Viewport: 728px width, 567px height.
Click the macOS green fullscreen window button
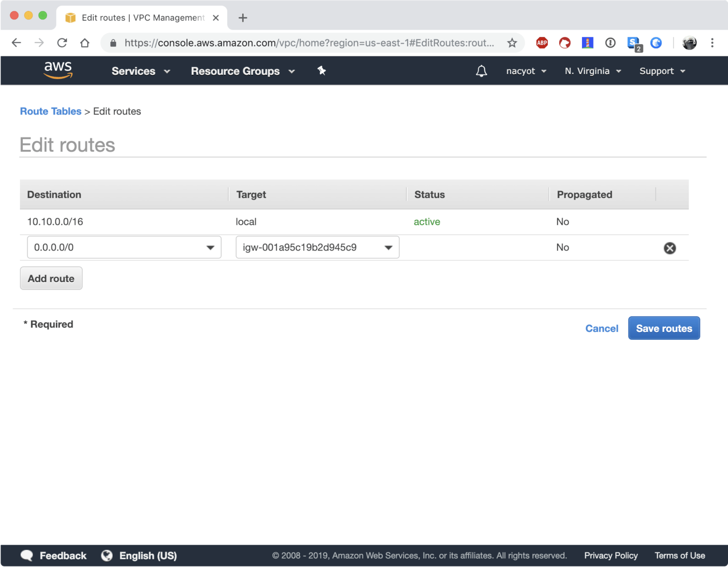pyautogui.click(x=43, y=16)
